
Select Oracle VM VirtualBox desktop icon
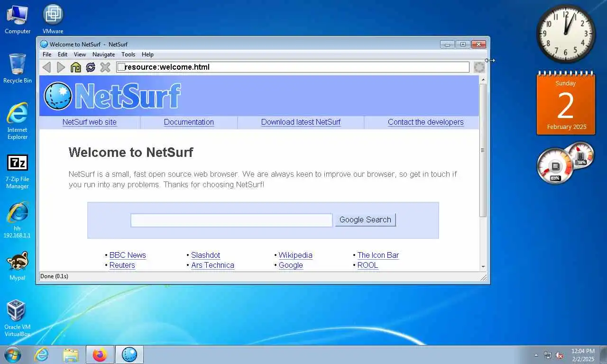[x=18, y=318]
